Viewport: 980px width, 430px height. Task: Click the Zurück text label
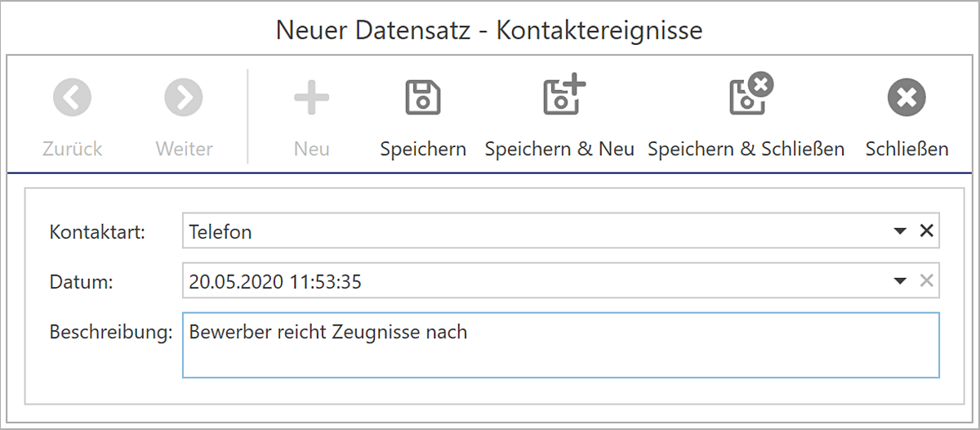click(x=73, y=150)
